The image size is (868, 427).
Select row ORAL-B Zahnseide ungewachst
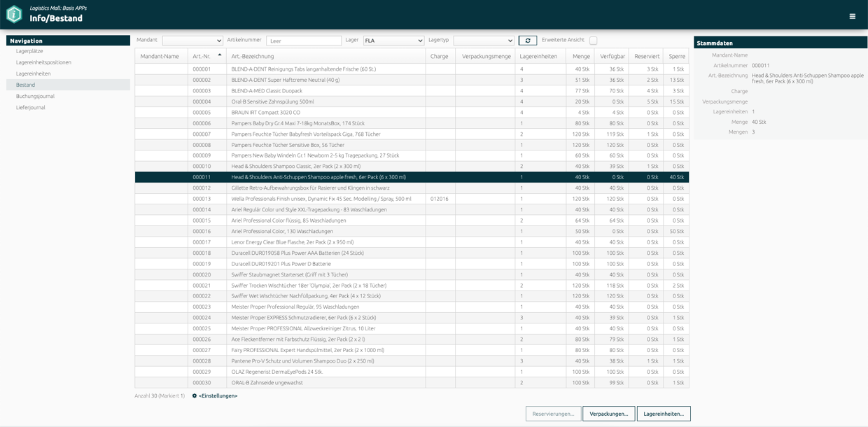[412, 383]
